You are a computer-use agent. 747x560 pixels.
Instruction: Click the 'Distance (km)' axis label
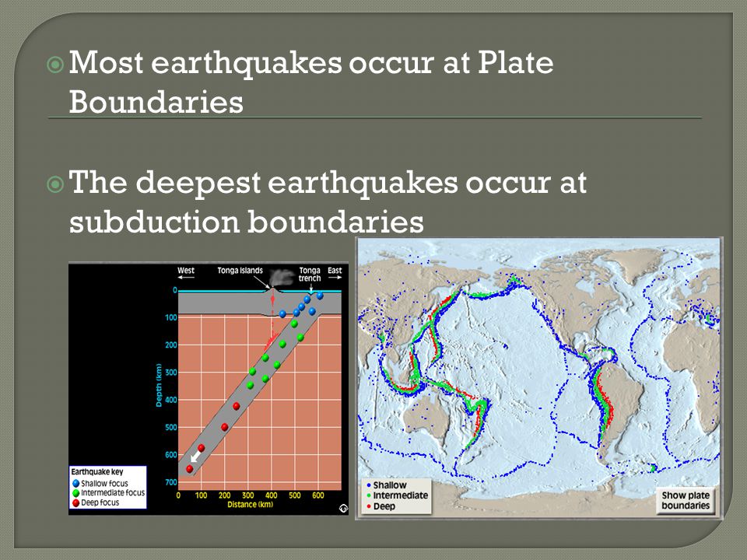pos(250,504)
